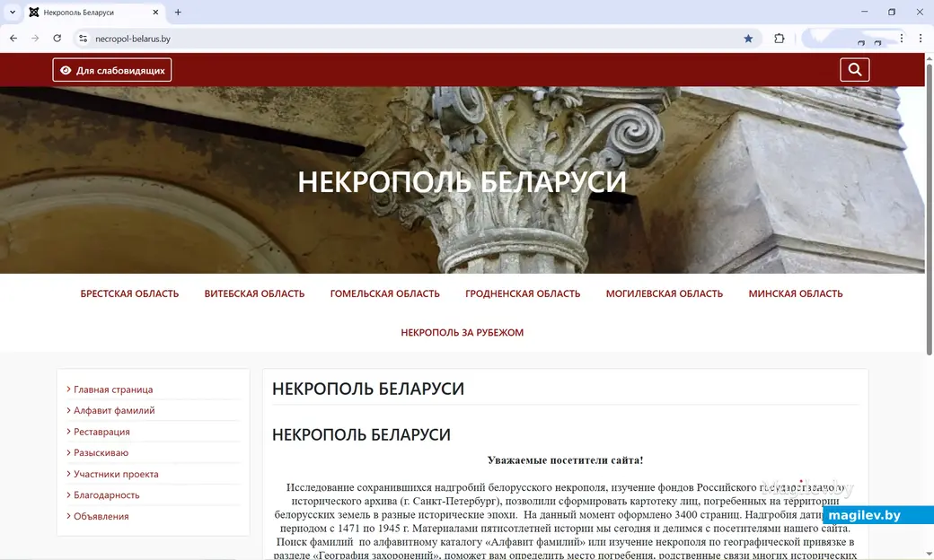
Task: Open a new browser tab
Action: (177, 12)
